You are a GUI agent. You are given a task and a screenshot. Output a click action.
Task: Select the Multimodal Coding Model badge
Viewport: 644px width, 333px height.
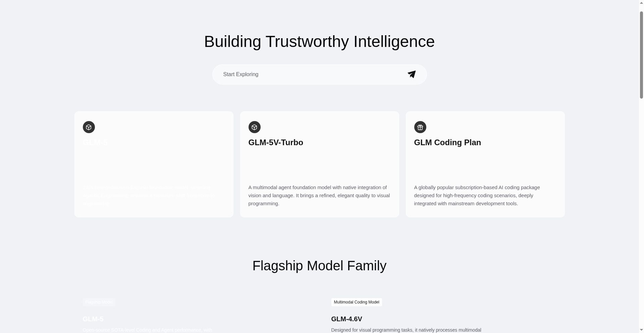click(357, 302)
